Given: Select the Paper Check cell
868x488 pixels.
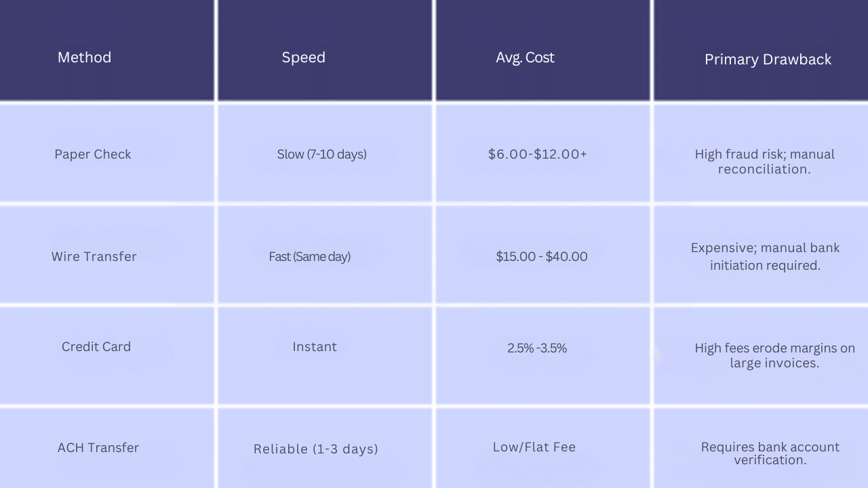Looking at the screenshot, I should point(93,155).
